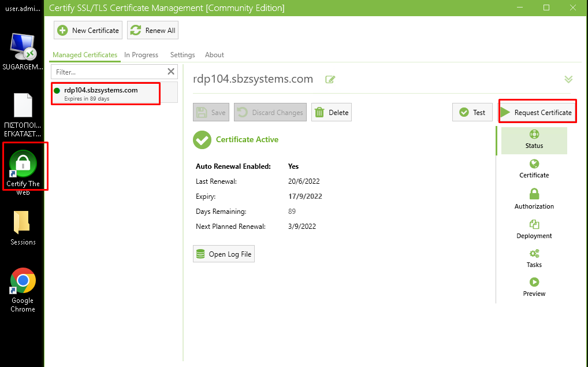Screen dimensions: 588x367
Task: Open the Tasks gears section
Action: click(x=534, y=258)
